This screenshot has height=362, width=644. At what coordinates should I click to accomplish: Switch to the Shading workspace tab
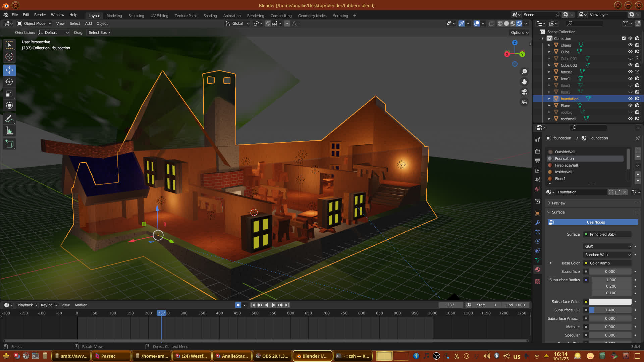point(210,16)
